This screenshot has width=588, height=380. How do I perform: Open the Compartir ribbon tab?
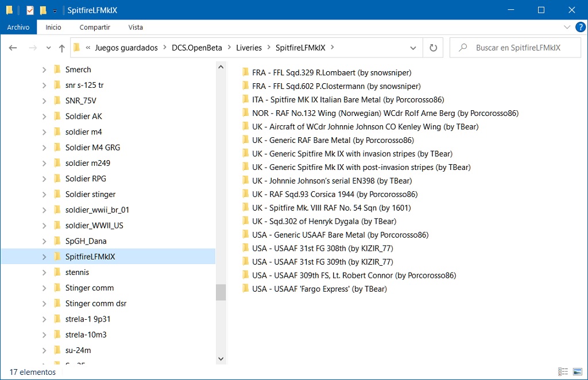coord(95,27)
